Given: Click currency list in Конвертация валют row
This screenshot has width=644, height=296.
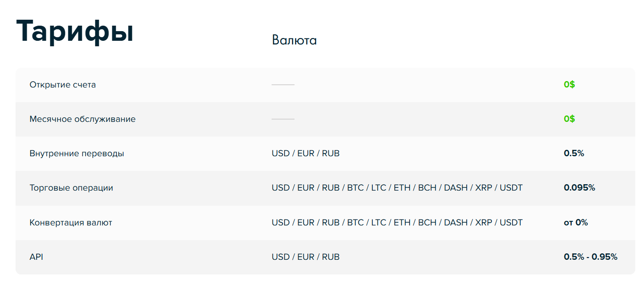Looking at the screenshot, I should coord(397,223).
